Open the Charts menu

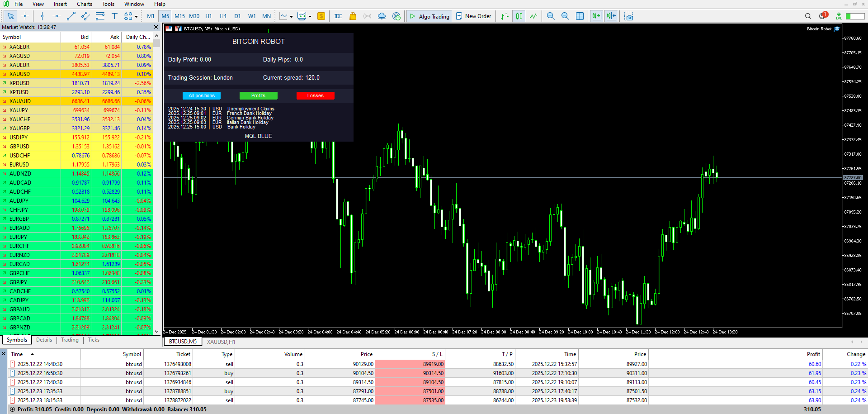85,4
